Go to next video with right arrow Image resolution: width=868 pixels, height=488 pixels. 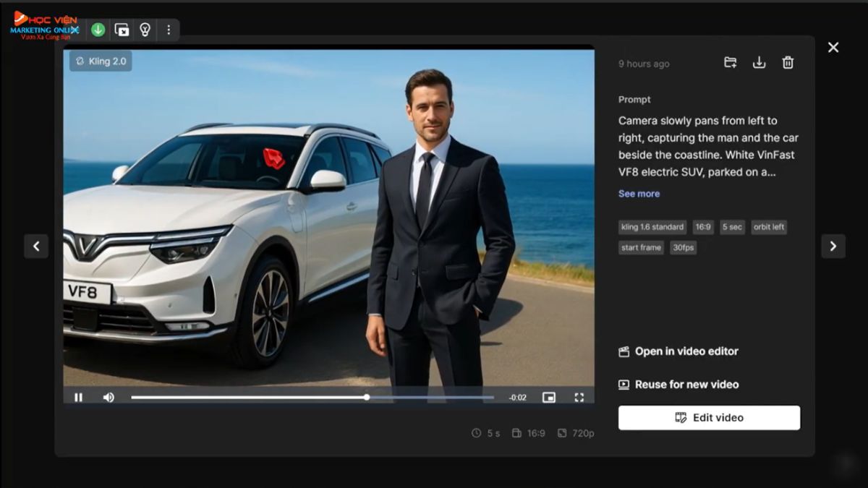pyautogui.click(x=833, y=246)
